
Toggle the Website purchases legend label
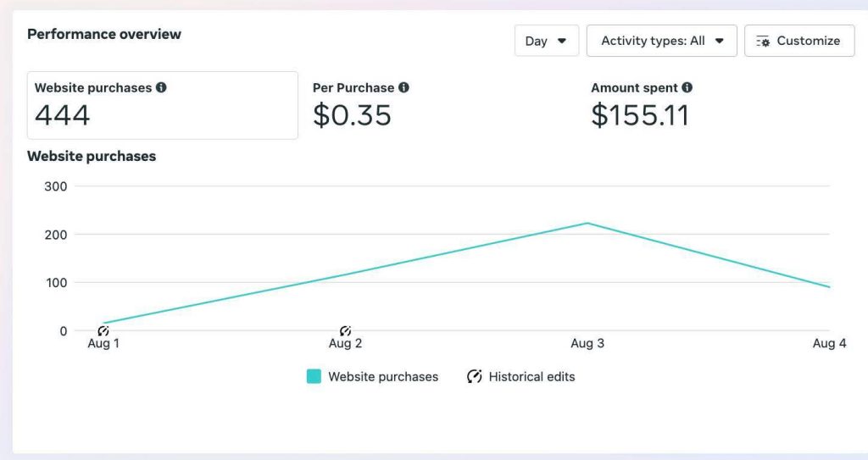383,376
